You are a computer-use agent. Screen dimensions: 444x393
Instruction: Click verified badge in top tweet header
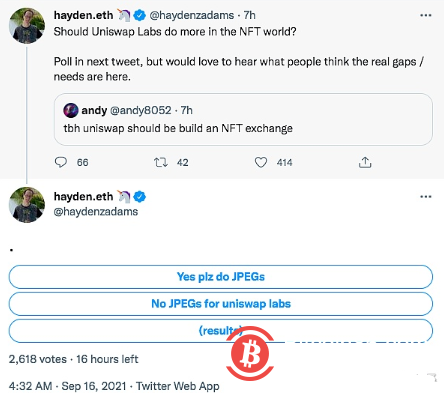click(x=140, y=15)
